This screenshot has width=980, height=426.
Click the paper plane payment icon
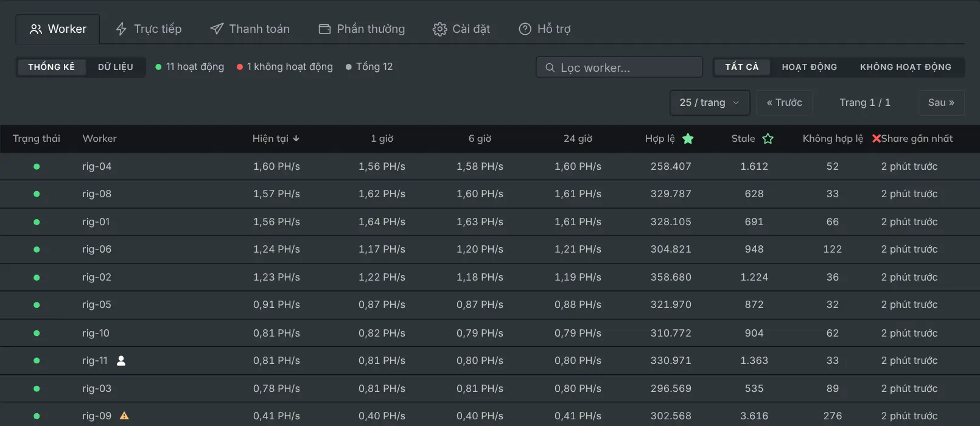pos(217,29)
